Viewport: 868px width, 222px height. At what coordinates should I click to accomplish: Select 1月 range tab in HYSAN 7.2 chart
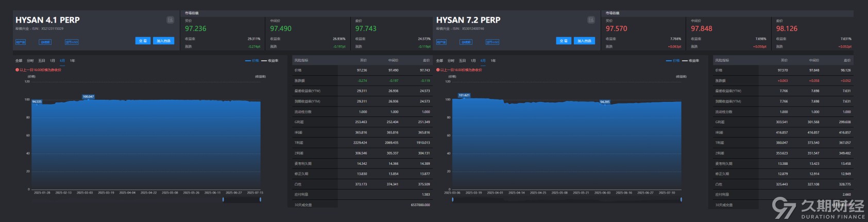pos(473,61)
